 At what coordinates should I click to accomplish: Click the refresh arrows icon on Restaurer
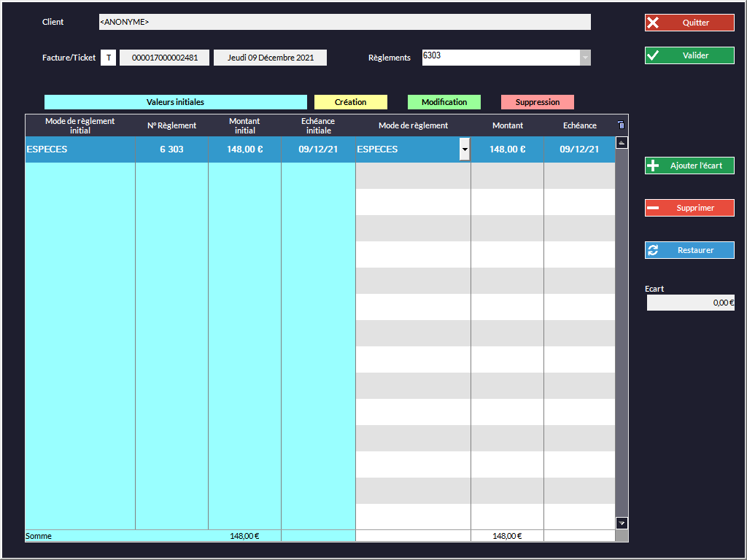click(653, 250)
